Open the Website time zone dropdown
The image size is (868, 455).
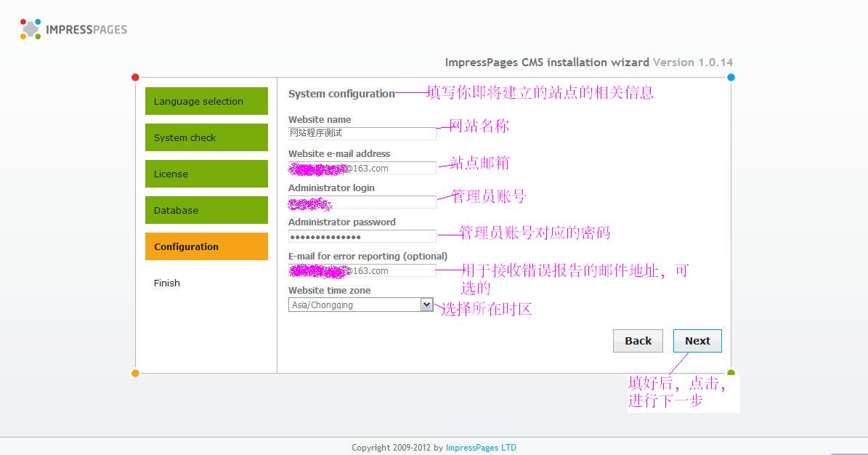pos(360,305)
